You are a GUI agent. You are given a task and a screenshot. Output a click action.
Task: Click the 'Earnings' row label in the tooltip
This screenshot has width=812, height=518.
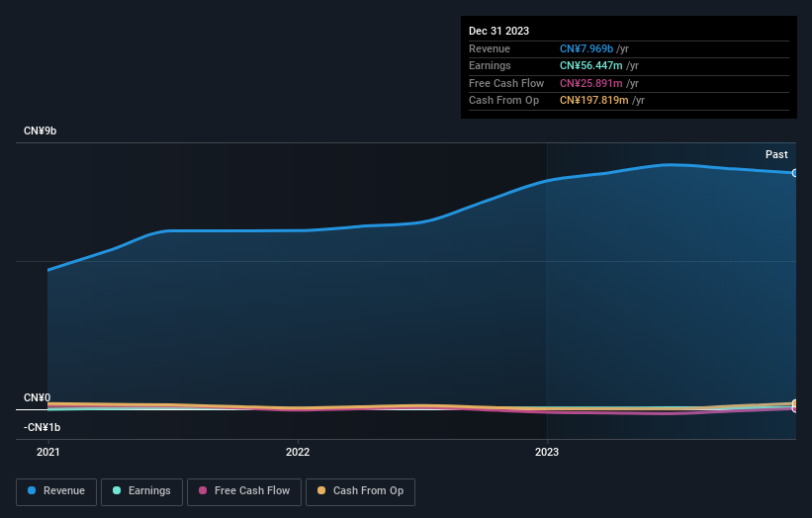pyautogui.click(x=490, y=65)
